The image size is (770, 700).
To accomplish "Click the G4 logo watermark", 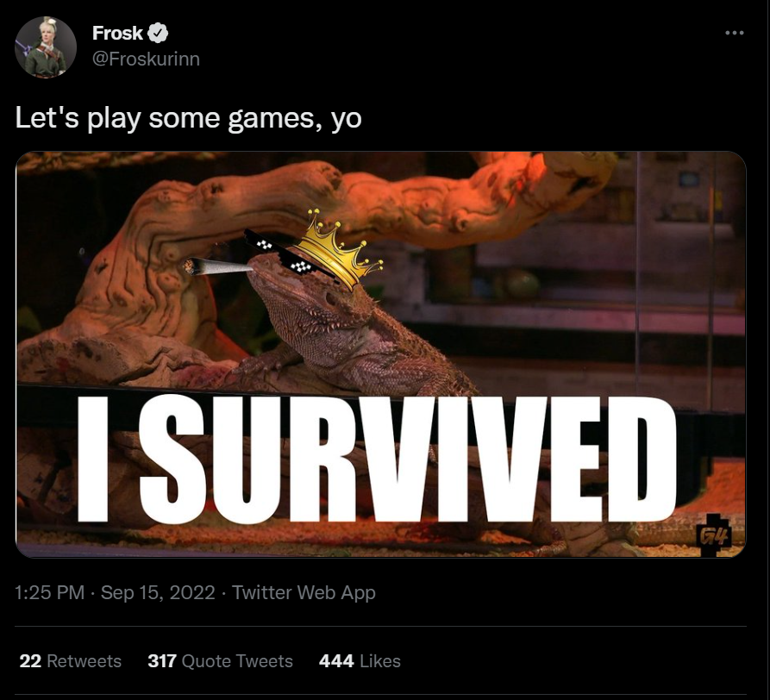I will [x=715, y=534].
